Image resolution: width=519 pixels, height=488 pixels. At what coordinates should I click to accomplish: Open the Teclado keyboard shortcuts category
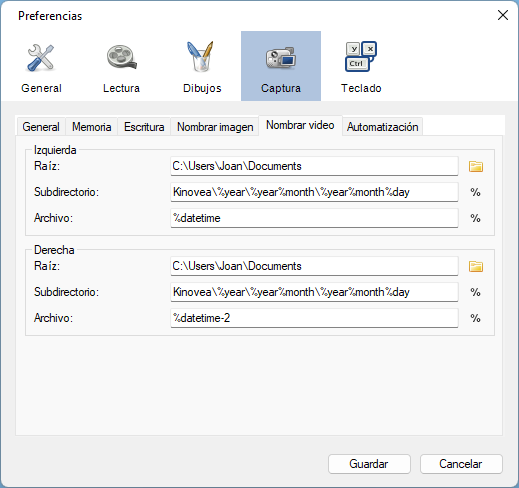(361, 66)
